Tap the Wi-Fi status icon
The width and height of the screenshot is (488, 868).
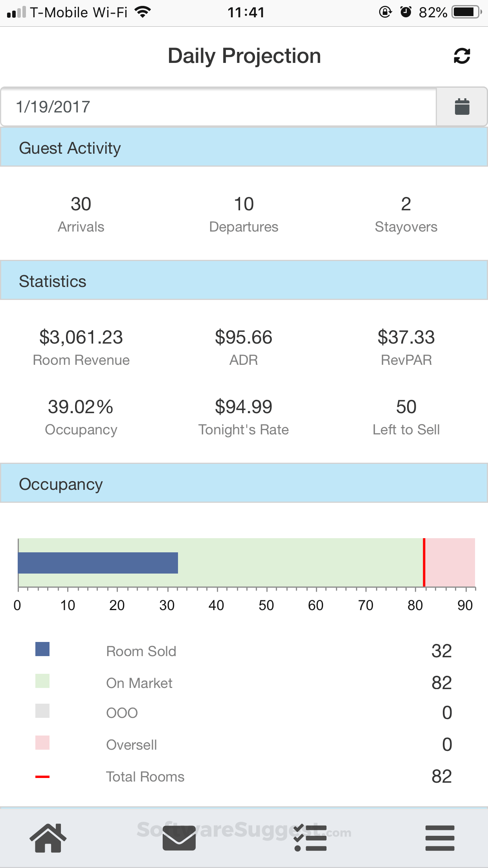143,12
